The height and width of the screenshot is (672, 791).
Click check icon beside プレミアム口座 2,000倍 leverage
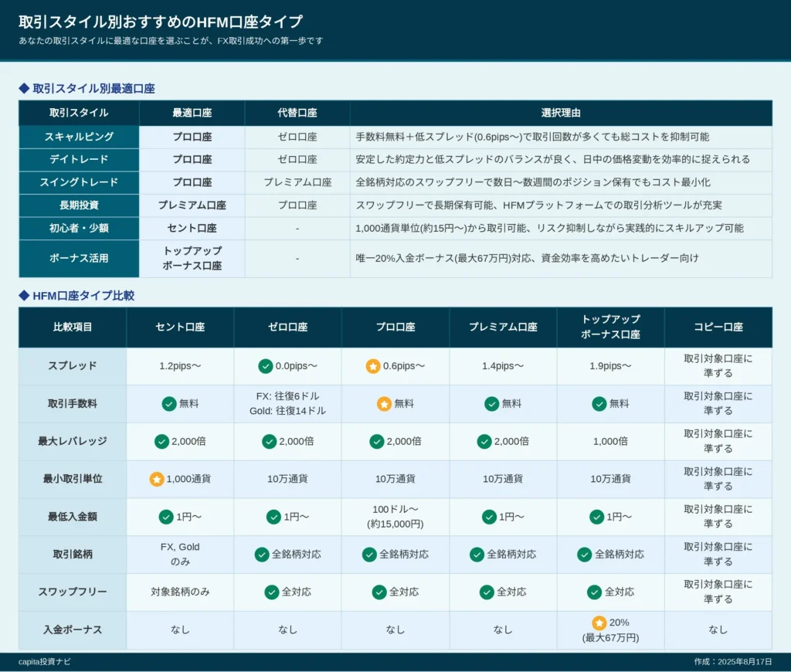pyautogui.click(x=484, y=442)
